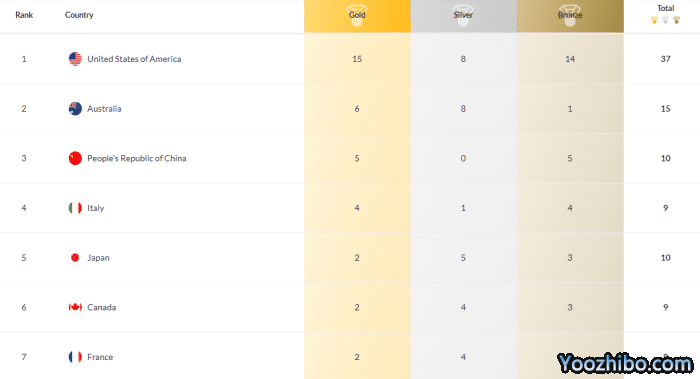Select United States total medals value 37
This screenshot has height=379, width=700.
(665, 59)
